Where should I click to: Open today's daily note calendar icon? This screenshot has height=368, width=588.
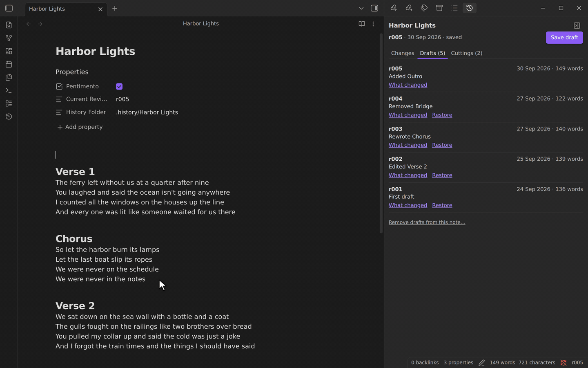coord(9,64)
